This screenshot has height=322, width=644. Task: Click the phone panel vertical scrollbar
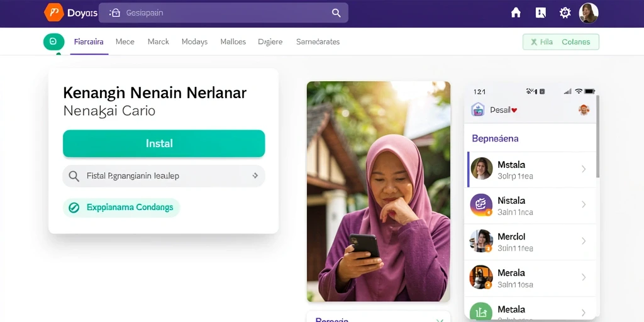coord(597,136)
